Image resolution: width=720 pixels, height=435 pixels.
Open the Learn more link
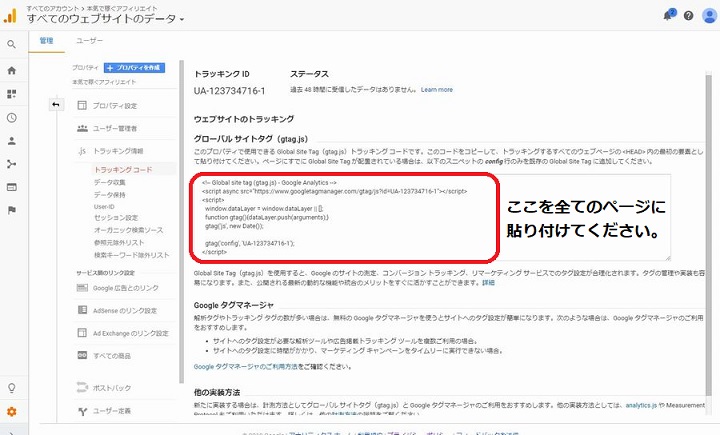click(437, 90)
